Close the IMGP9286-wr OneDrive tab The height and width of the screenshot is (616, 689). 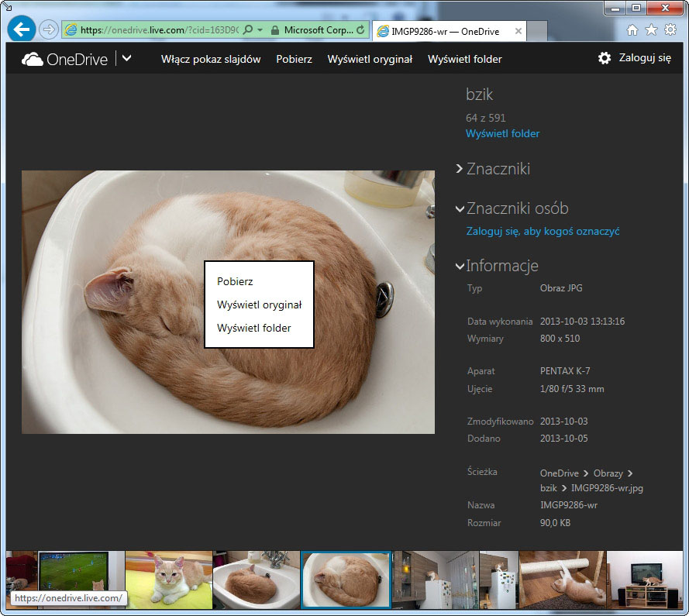[518, 32]
